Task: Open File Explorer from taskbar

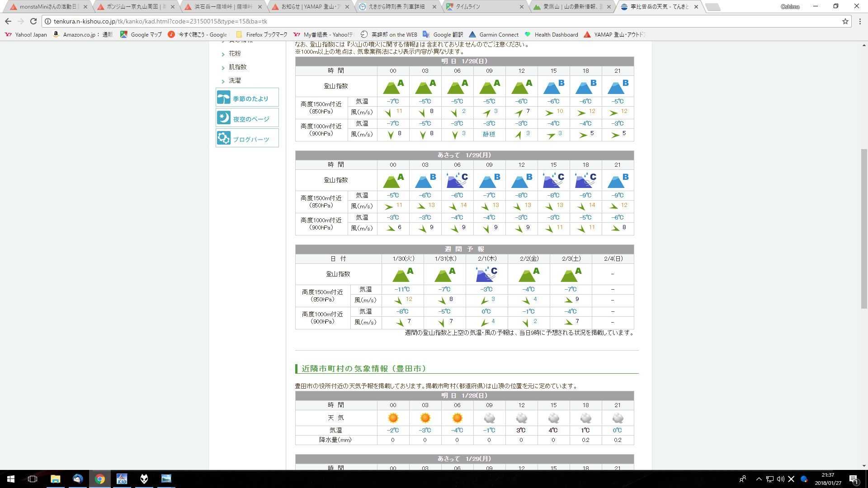Action: [55, 479]
